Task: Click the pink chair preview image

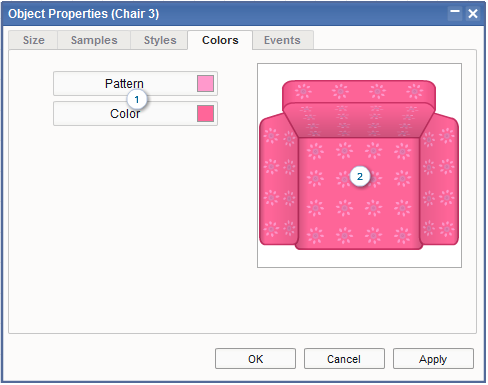Action: coord(359,165)
